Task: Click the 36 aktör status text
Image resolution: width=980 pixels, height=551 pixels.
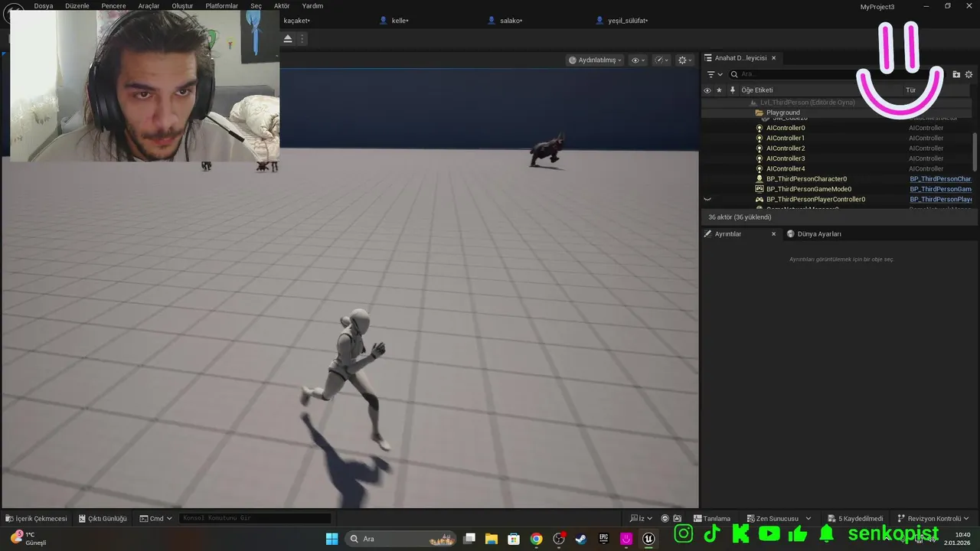Action: (740, 217)
